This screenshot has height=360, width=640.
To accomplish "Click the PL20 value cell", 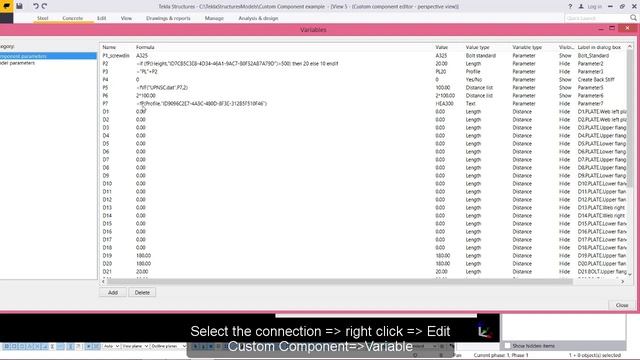I will [440, 71].
